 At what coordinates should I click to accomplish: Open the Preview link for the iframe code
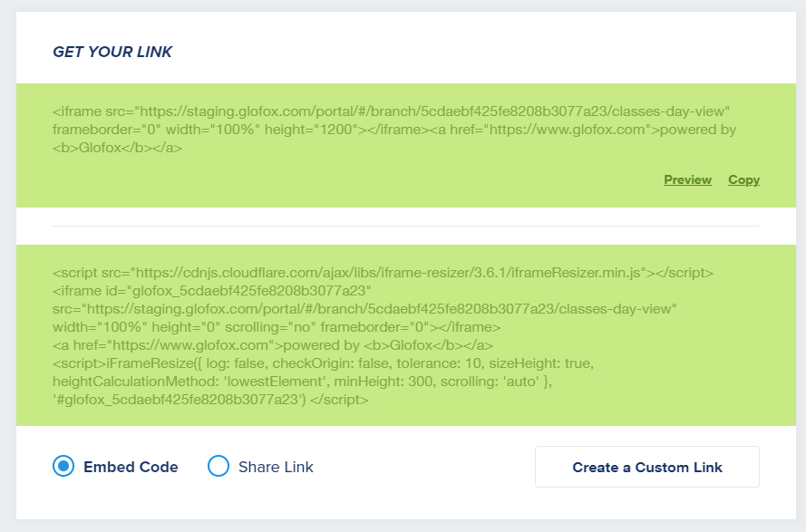(687, 180)
